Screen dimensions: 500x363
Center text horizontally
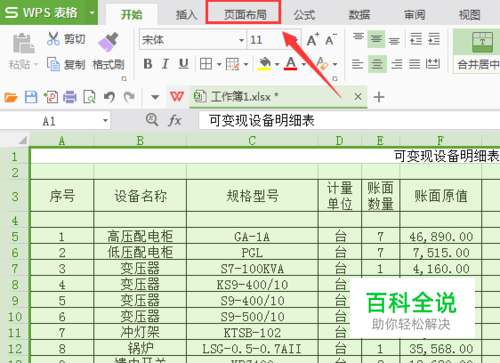click(377, 64)
